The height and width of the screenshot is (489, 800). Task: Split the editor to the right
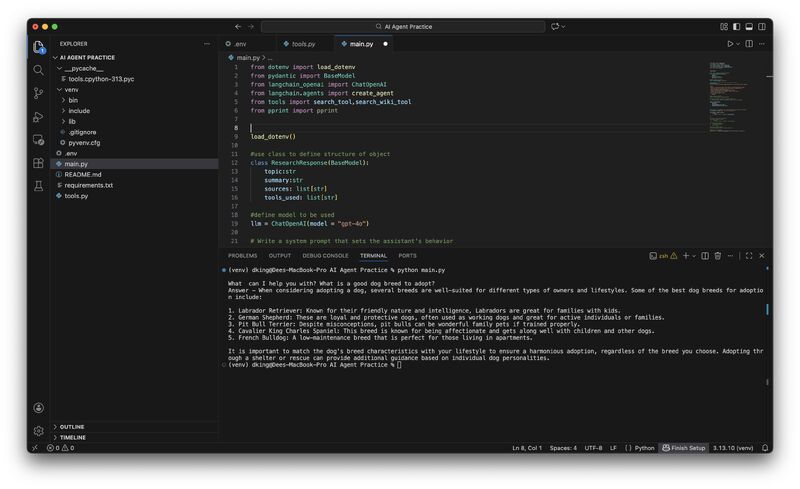coord(749,44)
